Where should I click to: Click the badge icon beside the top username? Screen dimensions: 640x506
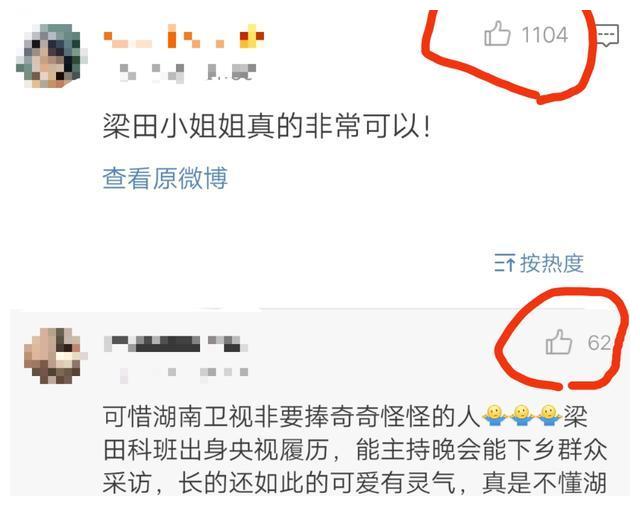point(251,36)
